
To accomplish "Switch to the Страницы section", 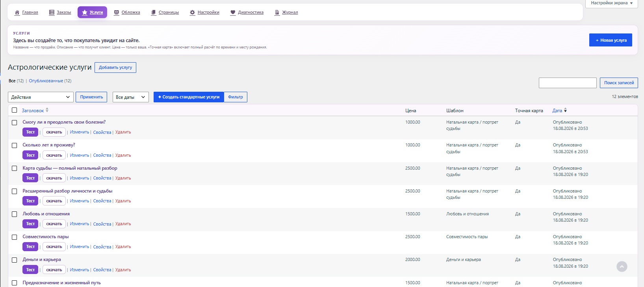I will pyautogui.click(x=169, y=13).
